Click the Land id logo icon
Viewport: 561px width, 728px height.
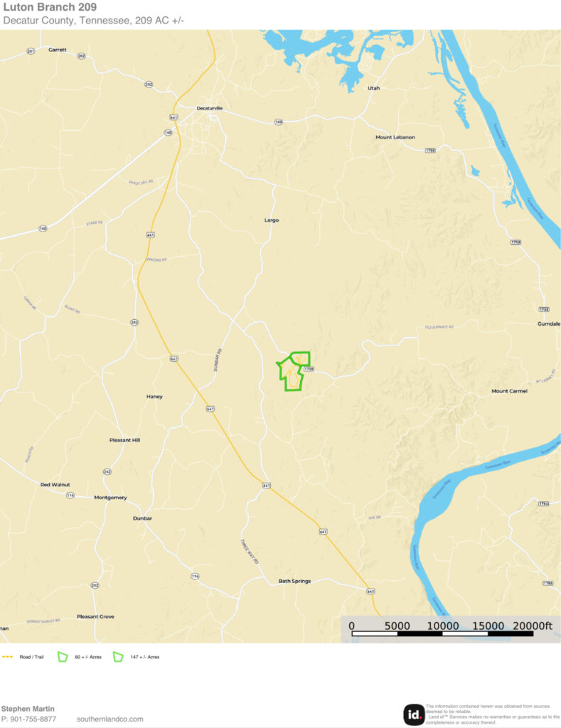[x=414, y=714]
